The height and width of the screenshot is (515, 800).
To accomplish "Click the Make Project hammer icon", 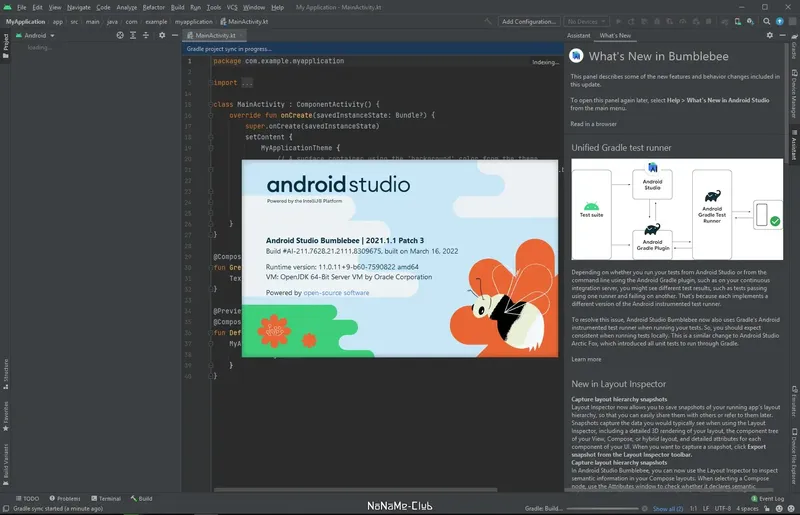I will (488, 21).
